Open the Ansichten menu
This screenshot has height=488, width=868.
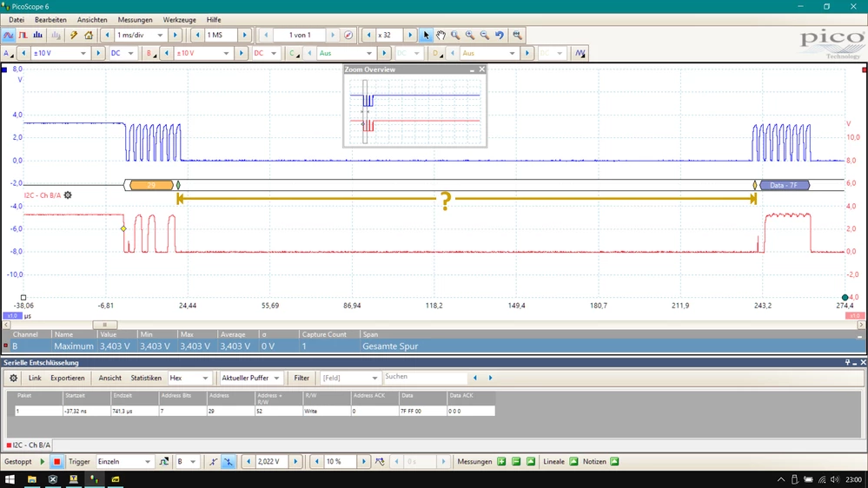tap(92, 19)
